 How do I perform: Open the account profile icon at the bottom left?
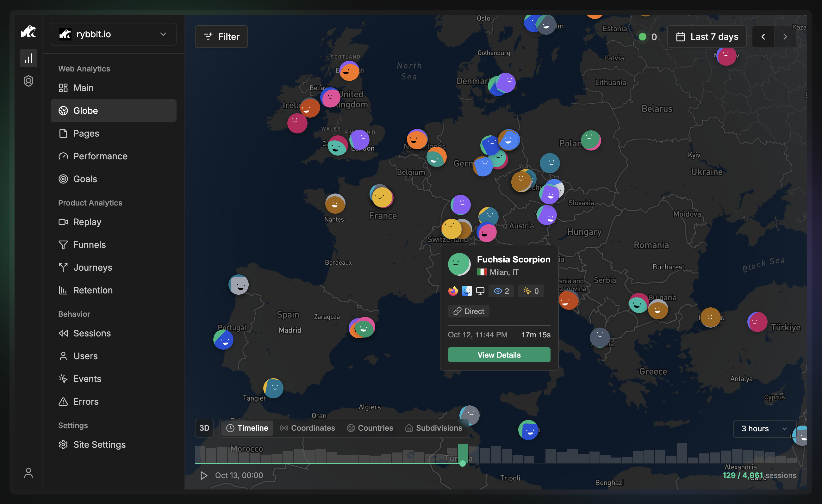(x=28, y=473)
